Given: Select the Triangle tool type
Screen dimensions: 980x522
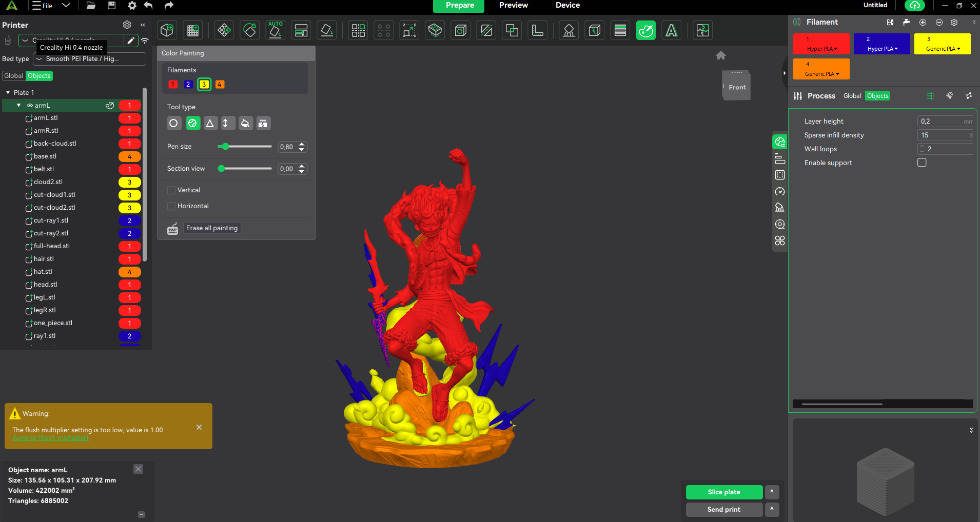Looking at the screenshot, I should [210, 123].
